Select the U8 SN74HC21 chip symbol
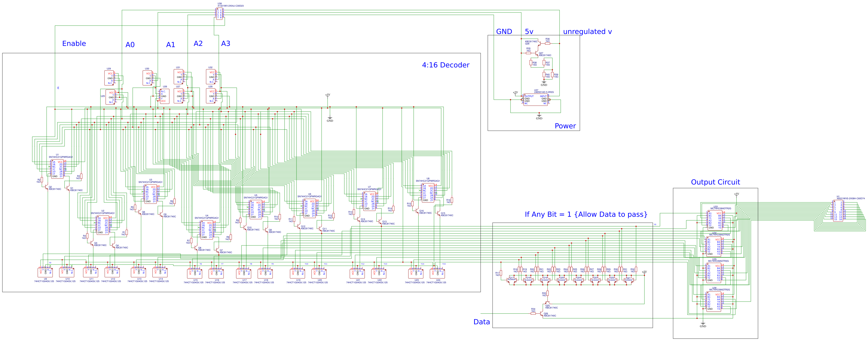Image resolution: width=868 pixels, height=341 pixels. pyautogui.click(x=428, y=193)
